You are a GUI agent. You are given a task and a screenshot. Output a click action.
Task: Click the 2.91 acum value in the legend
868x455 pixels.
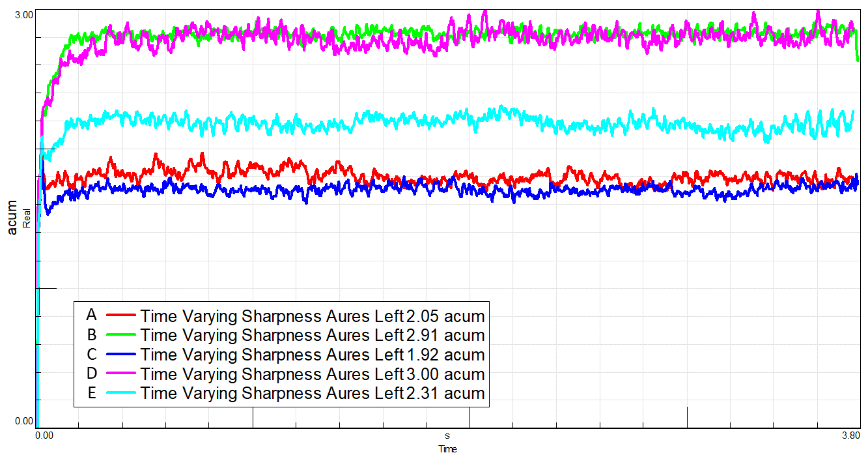pos(445,336)
